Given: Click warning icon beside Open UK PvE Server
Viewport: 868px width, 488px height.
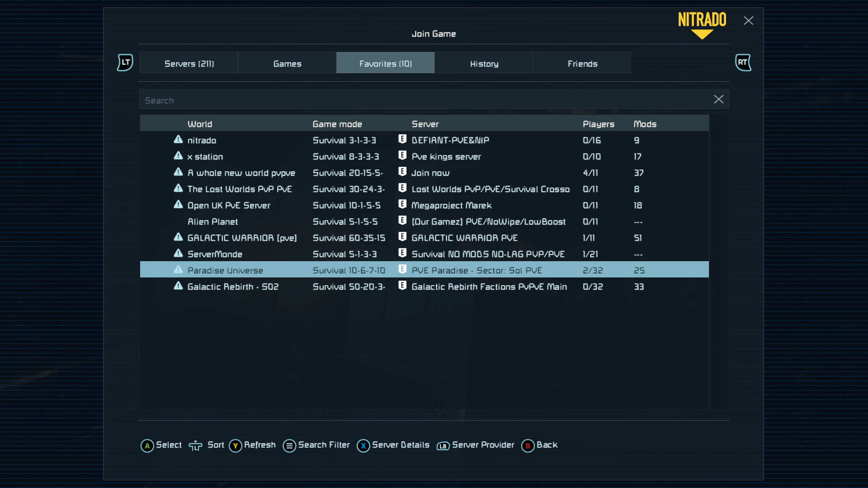Looking at the screenshot, I should 178,205.
